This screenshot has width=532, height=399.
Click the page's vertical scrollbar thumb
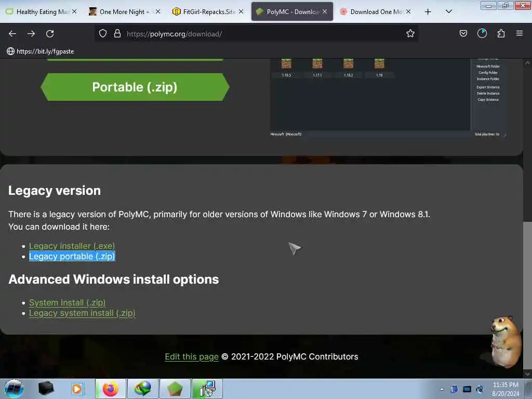point(527,295)
